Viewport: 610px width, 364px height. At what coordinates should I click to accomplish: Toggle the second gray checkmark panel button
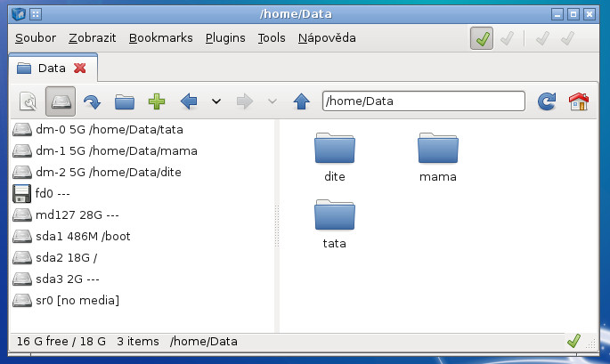[507, 38]
